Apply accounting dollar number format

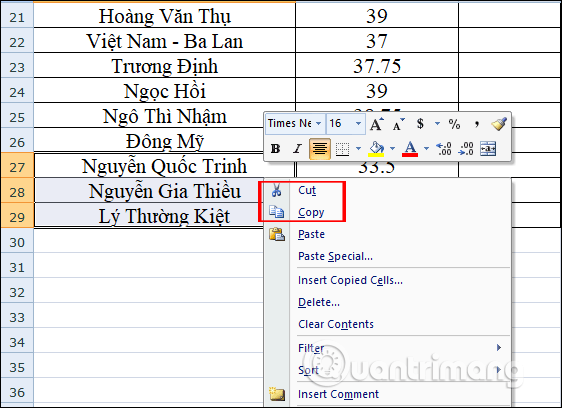(x=420, y=124)
